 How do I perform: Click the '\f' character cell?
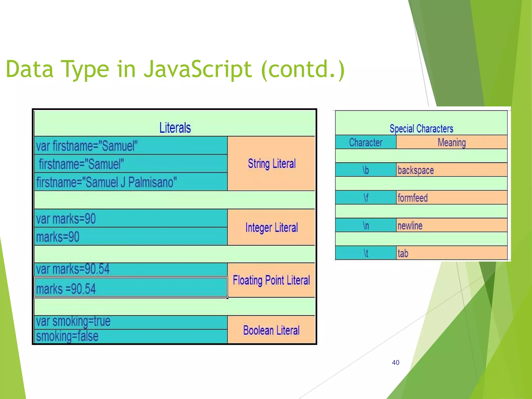(366, 197)
